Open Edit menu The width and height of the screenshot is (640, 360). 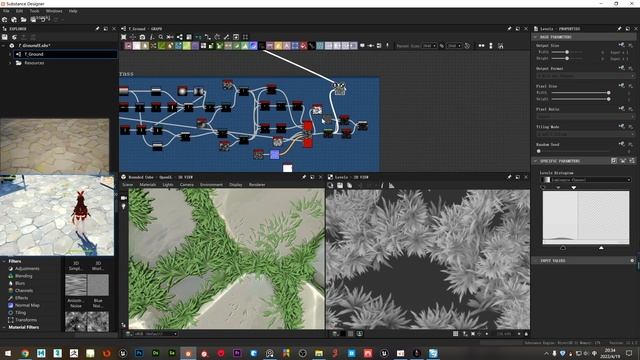(x=19, y=11)
